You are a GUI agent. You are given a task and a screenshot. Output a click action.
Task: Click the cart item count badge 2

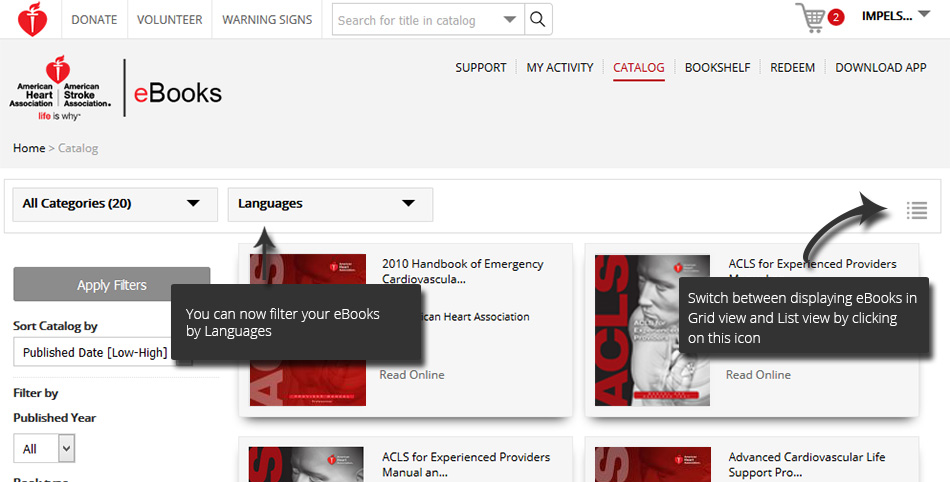click(836, 17)
